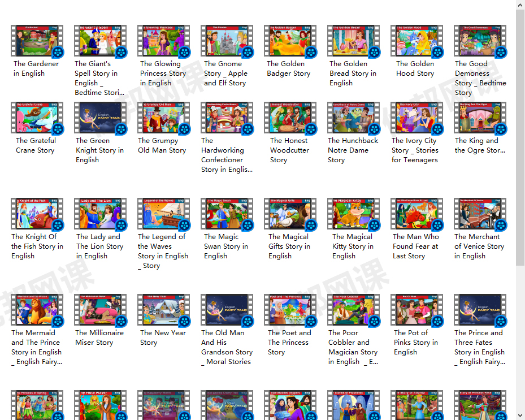
Task: Click file name The Poet and The Princess Story
Action: point(289,343)
